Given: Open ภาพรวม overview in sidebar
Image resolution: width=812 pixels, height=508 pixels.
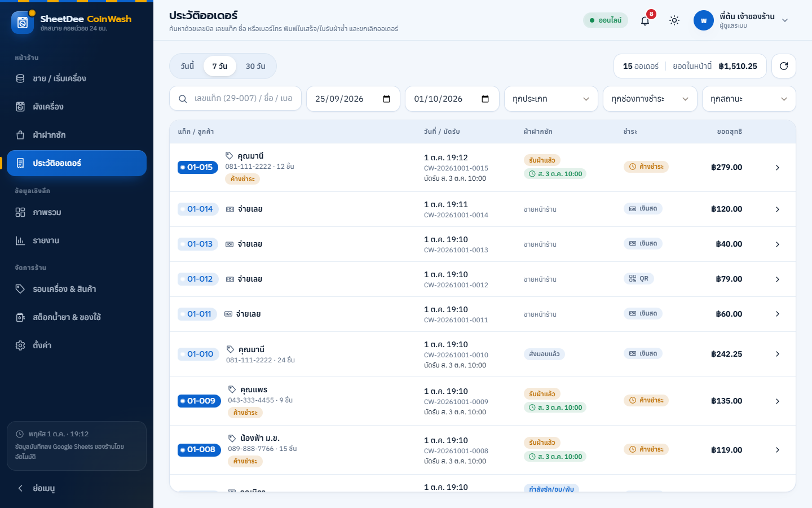Looking at the screenshot, I should (77, 212).
